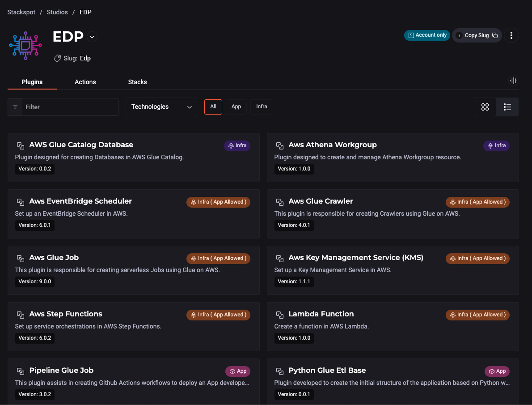Click plugin icon of AWS Glue Catalog Database
Screen dimensions: 532x405
21,146
